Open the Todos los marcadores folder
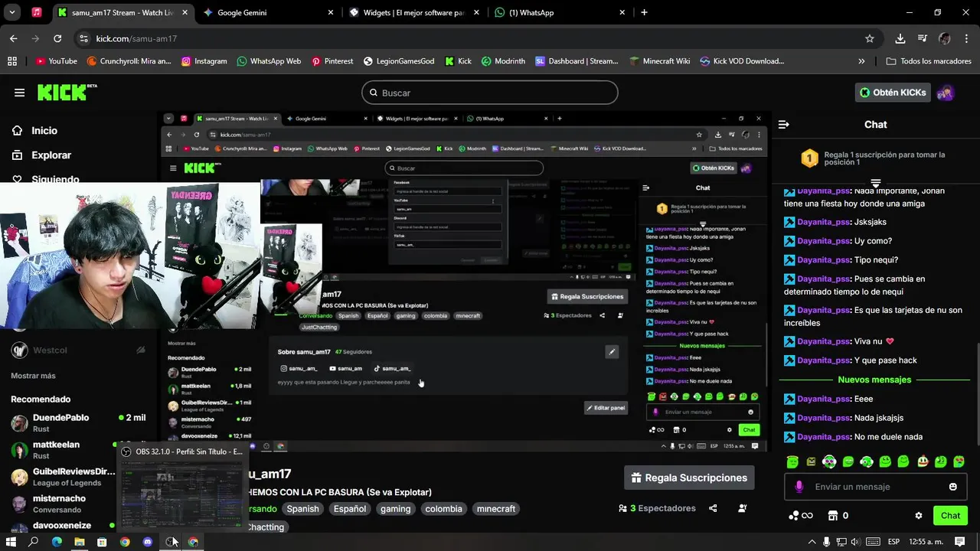980x551 pixels. (x=929, y=61)
